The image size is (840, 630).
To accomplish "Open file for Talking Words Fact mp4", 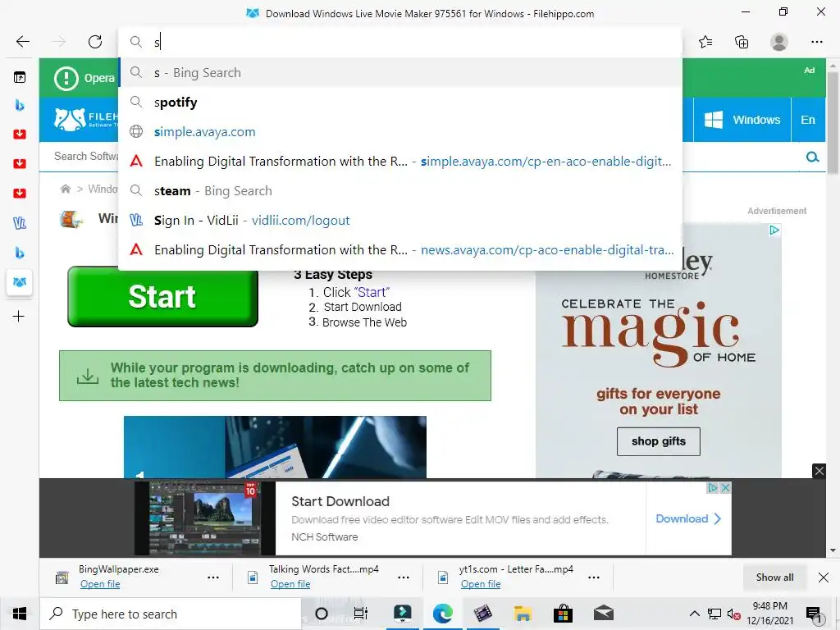I will click(x=290, y=584).
